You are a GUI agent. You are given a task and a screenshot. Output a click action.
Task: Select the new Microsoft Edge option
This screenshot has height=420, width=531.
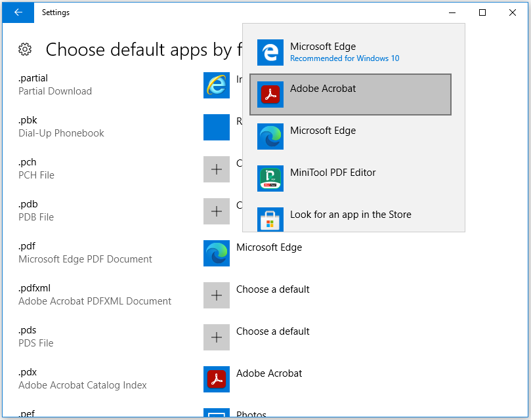tap(350, 136)
